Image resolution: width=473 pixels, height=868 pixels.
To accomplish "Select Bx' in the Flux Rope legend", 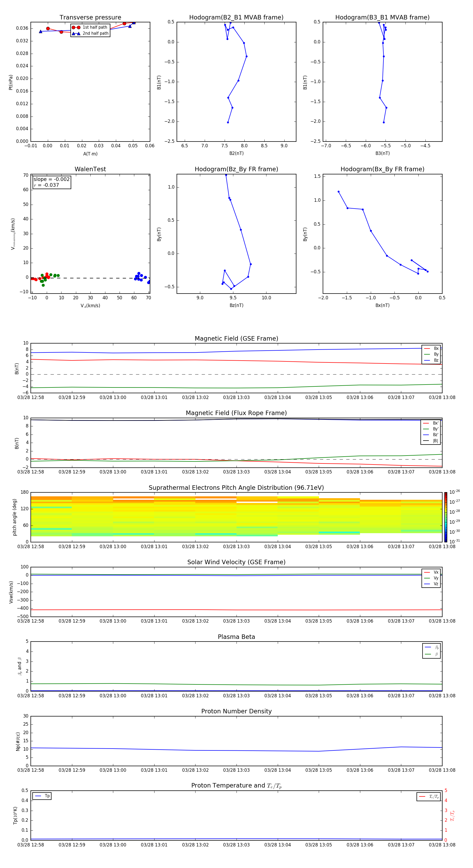I will click(431, 423).
